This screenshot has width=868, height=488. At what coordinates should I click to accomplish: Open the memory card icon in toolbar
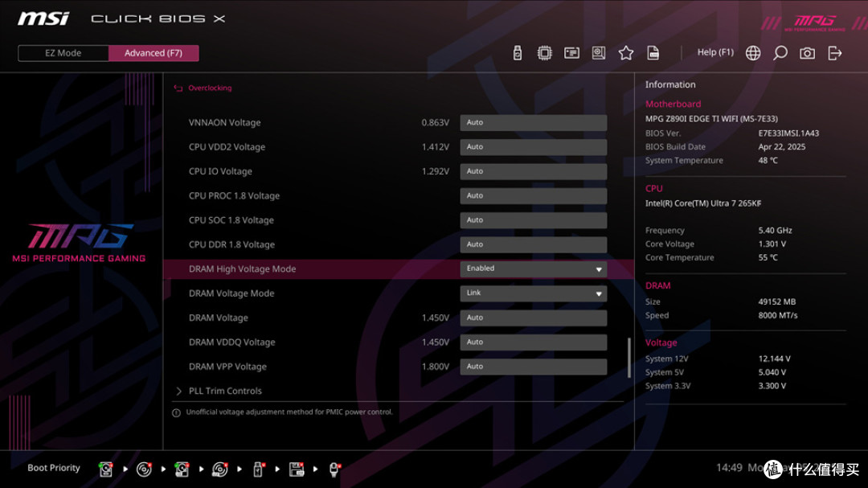pyautogui.click(x=571, y=52)
